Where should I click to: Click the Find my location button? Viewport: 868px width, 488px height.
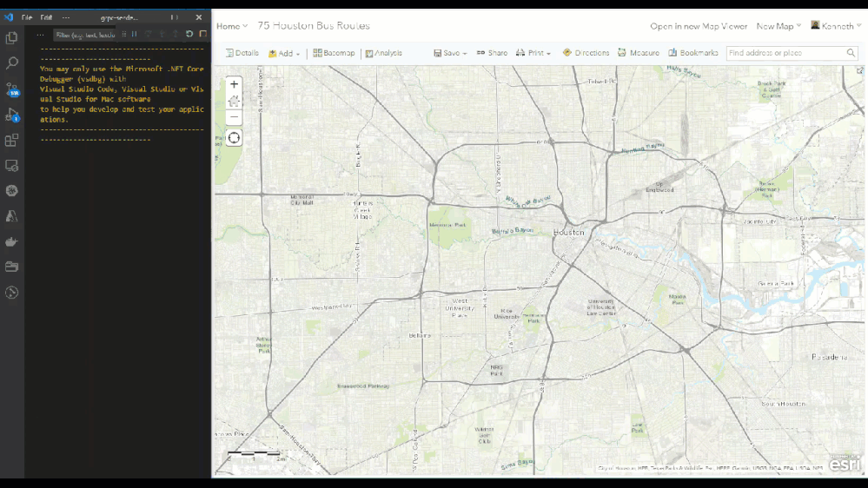point(234,138)
